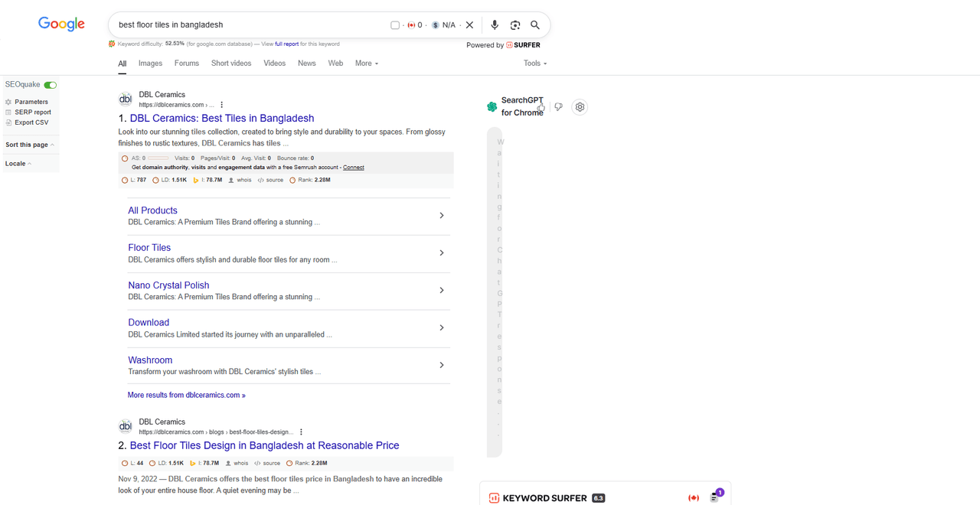
Task: Select the All results tab
Action: (x=122, y=64)
